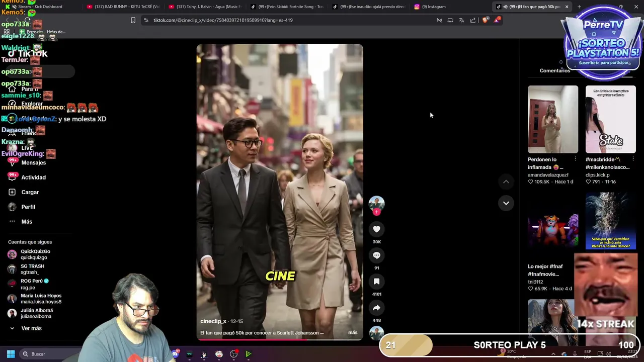Switch to the Kick Dashboard stream tab
Viewport: 644px width, 362px height.
coord(40,7)
